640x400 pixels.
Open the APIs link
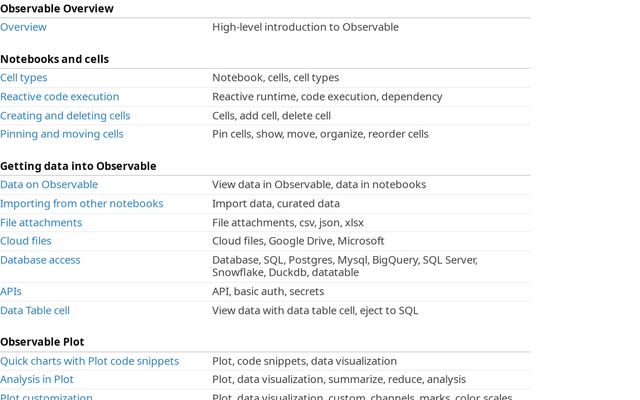(11, 292)
